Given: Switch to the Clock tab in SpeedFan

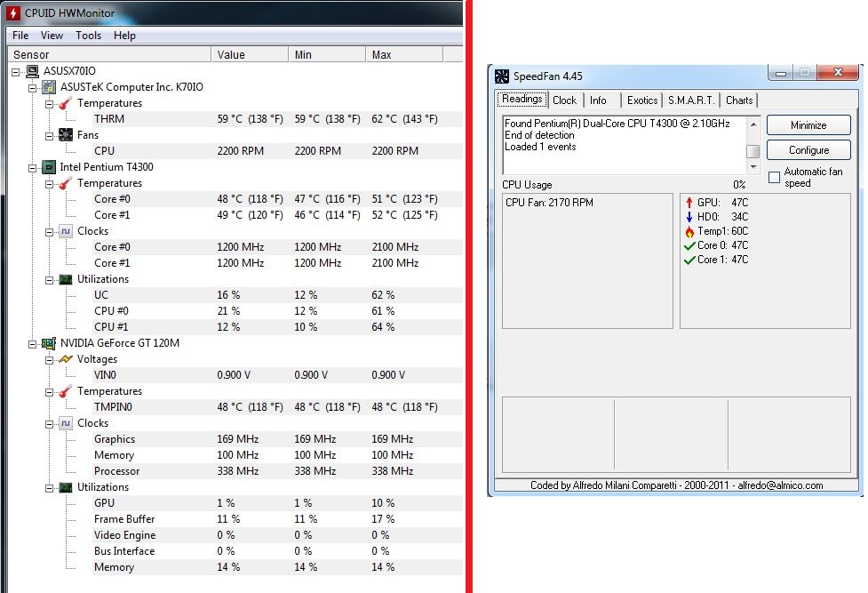Looking at the screenshot, I should point(565,100).
